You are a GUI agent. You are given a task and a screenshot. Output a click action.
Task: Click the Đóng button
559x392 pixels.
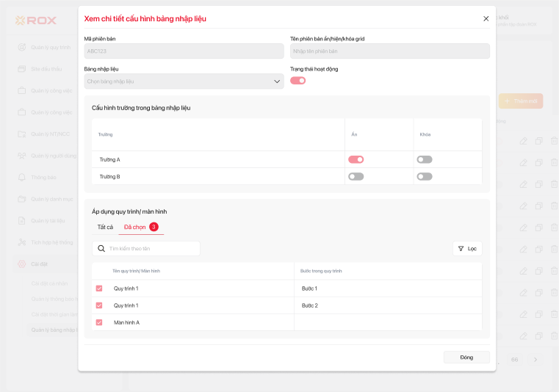pyautogui.click(x=466, y=357)
